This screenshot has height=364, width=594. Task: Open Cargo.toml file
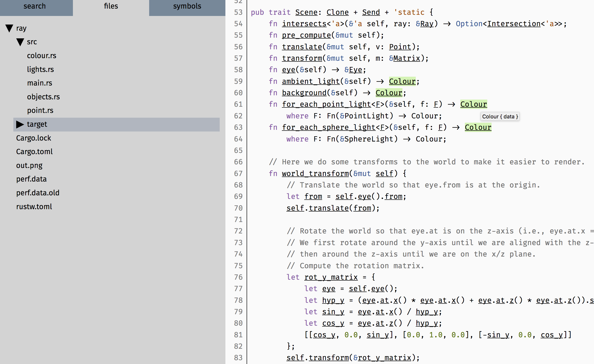(x=35, y=152)
